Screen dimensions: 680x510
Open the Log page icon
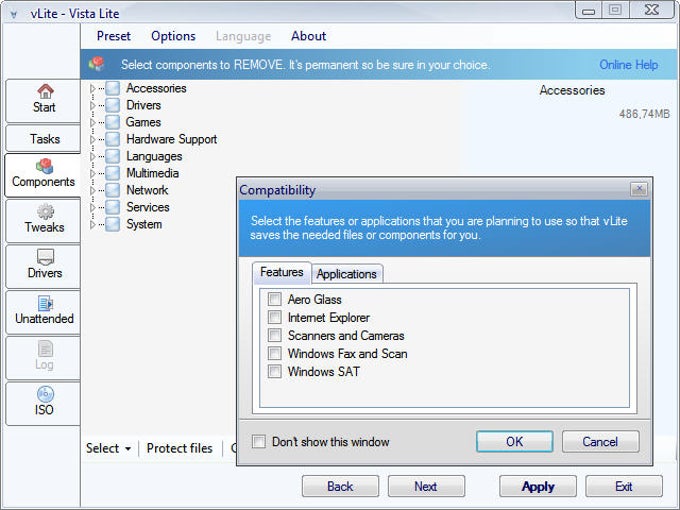click(45, 349)
